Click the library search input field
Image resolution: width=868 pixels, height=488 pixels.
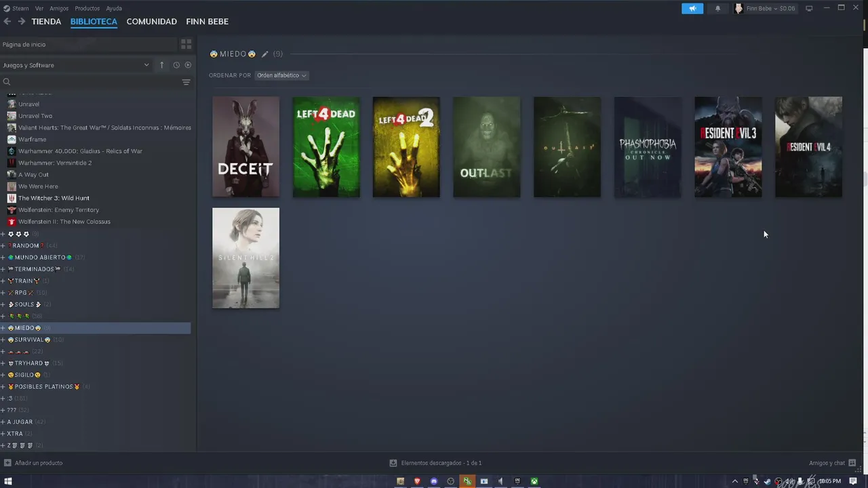click(95, 82)
